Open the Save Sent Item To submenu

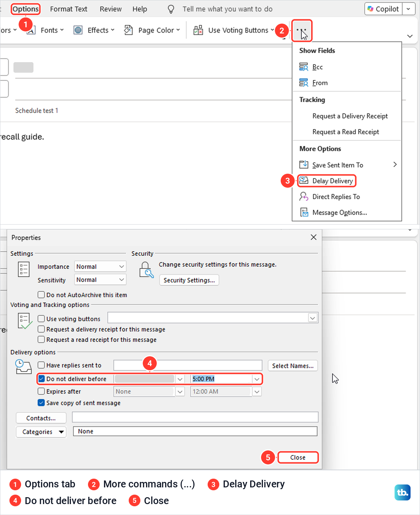click(x=347, y=165)
